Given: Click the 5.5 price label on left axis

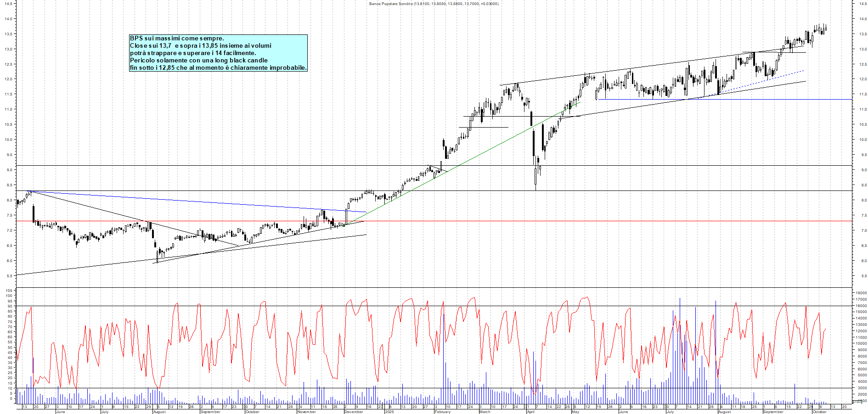Looking at the screenshot, I should (8, 276).
